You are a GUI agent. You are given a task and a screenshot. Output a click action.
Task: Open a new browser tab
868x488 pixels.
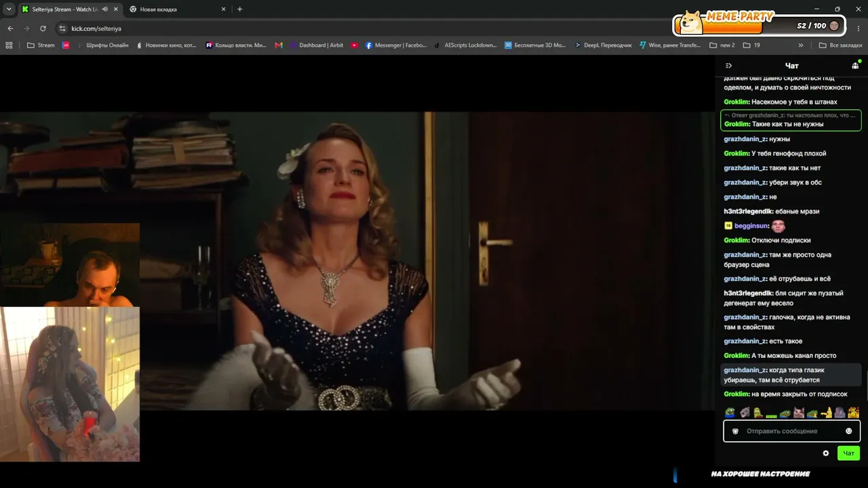pos(239,9)
